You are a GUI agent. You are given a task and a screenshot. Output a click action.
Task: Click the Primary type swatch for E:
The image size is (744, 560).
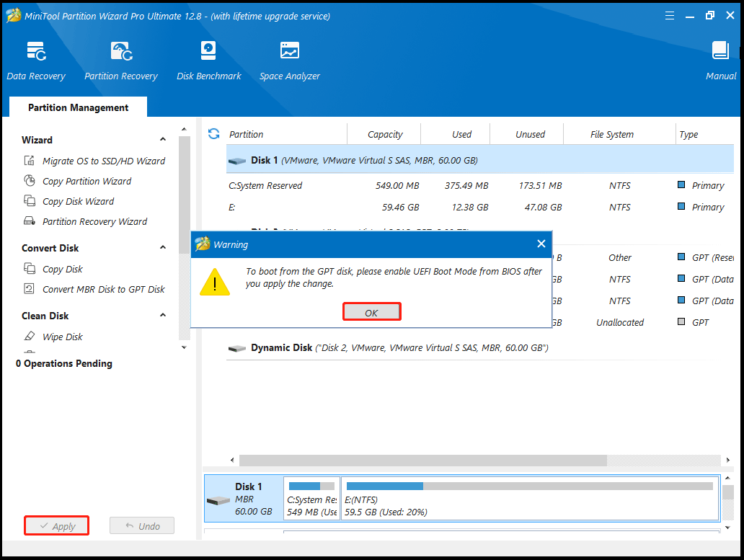tap(681, 206)
